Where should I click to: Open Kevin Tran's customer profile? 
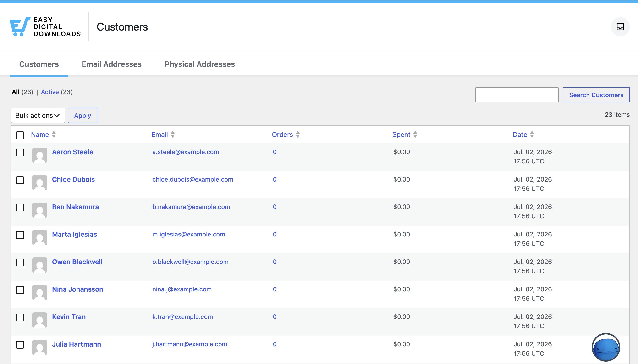click(x=69, y=317)
